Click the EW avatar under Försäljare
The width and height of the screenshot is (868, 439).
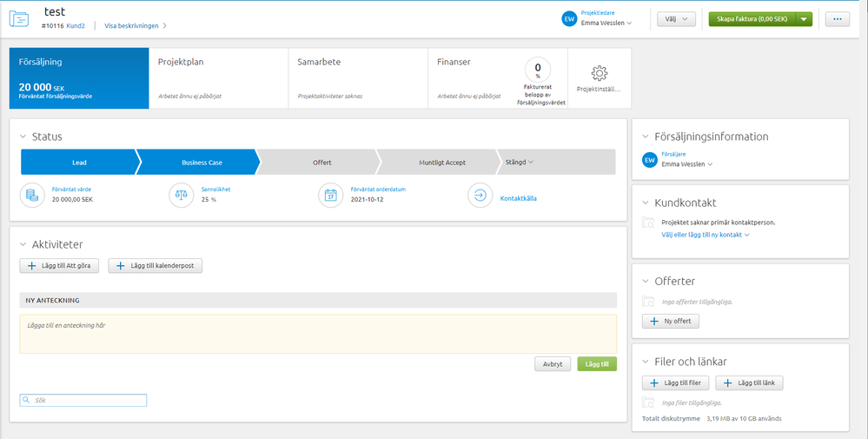[650, 160]
